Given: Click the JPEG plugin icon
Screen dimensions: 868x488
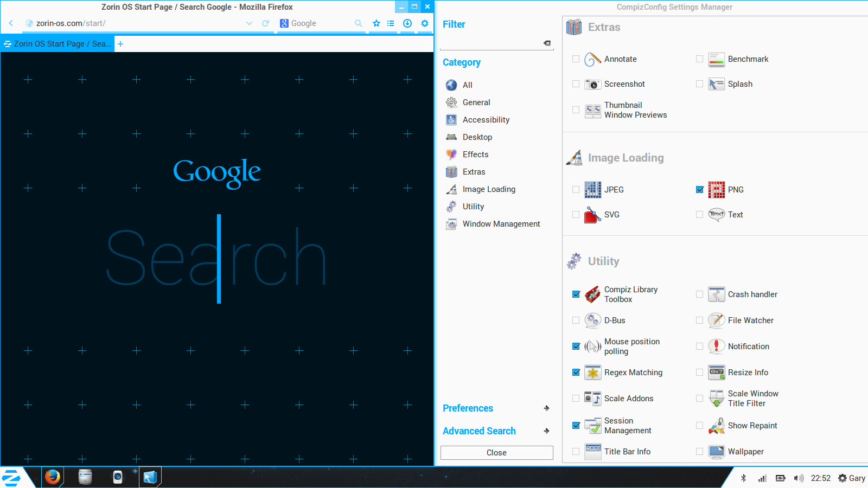Looking at the screenshot, I should (592, 190).
